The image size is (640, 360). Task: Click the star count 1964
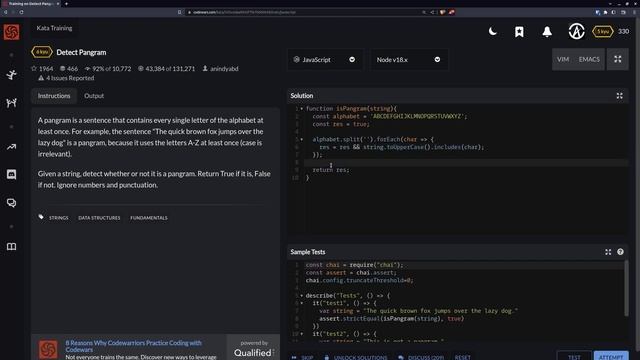42,69
